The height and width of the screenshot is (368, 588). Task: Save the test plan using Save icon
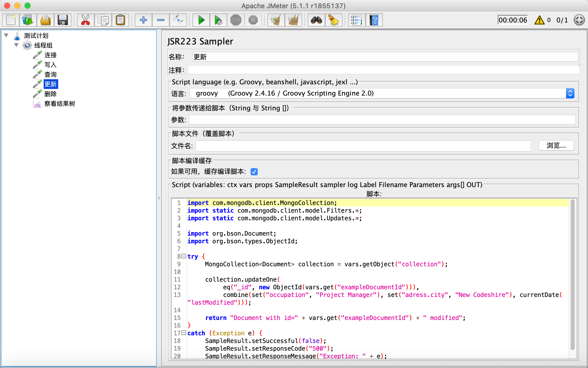point(63,20)
